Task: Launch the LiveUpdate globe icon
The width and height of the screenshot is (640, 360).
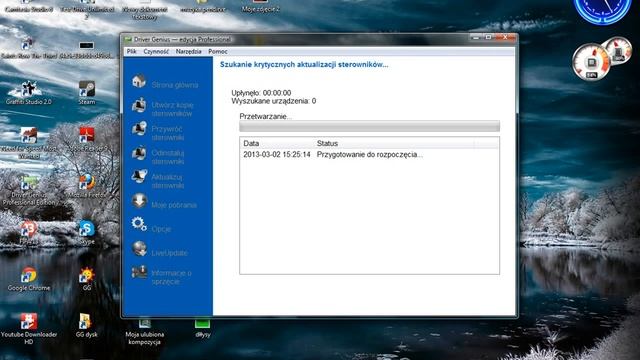Action: [139, 249]
